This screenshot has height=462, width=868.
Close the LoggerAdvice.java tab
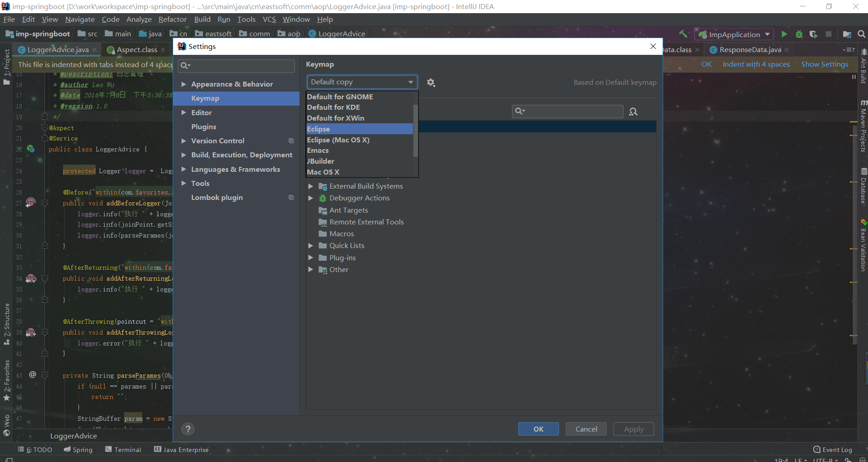pyautogui.click(x=95, y=50)
